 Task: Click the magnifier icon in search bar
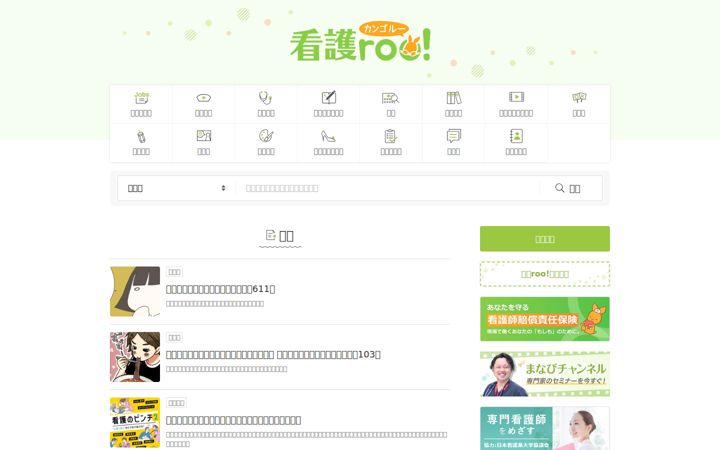click(x=559, y=188)
